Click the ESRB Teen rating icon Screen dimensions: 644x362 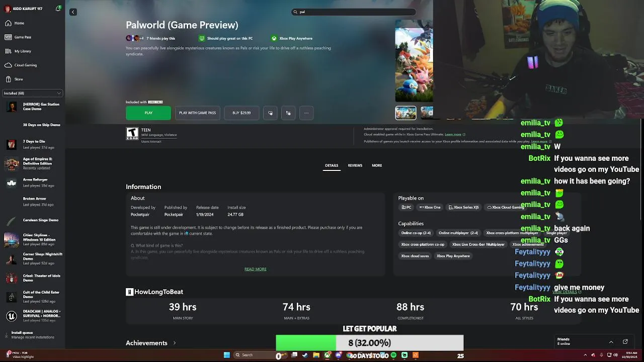pos(132,134)
